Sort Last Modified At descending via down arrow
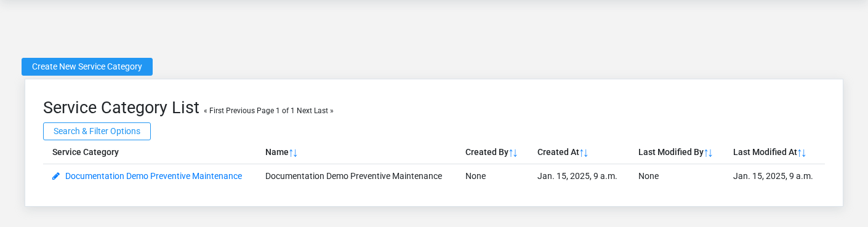The height and width of the screenshot is (227, 868). click(x=804, y=153)
